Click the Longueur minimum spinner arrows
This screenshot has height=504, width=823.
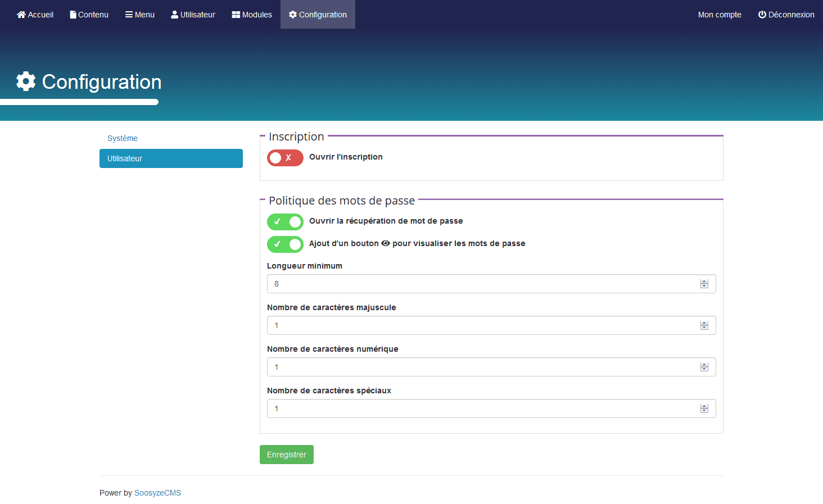[x=704, y=284]
